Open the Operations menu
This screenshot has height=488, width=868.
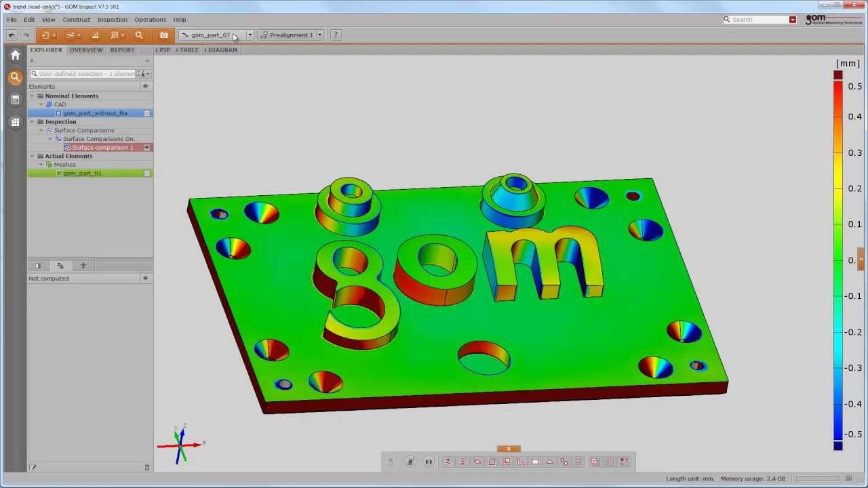150,20
